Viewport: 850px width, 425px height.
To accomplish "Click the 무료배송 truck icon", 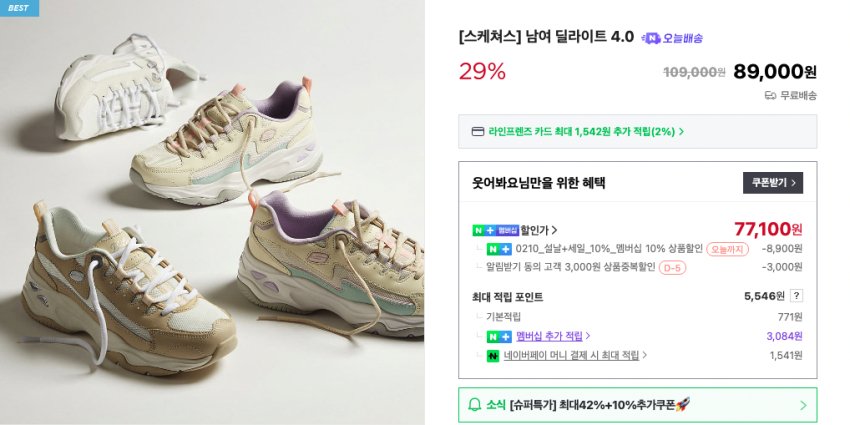I will 770,96.
